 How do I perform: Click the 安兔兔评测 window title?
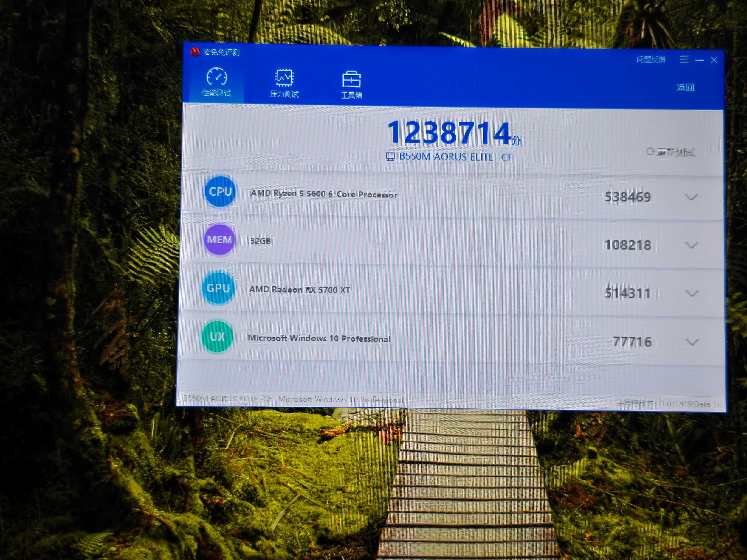tap(221, 52)
